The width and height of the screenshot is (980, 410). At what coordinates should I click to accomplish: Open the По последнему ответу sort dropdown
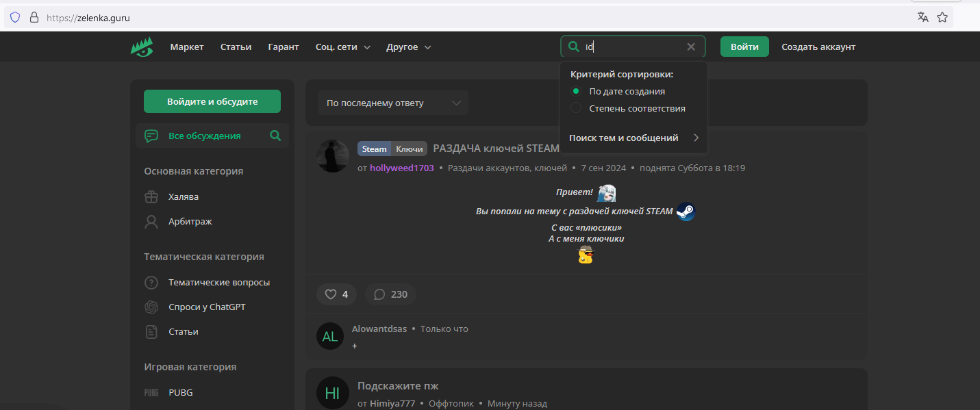[393, 103]
